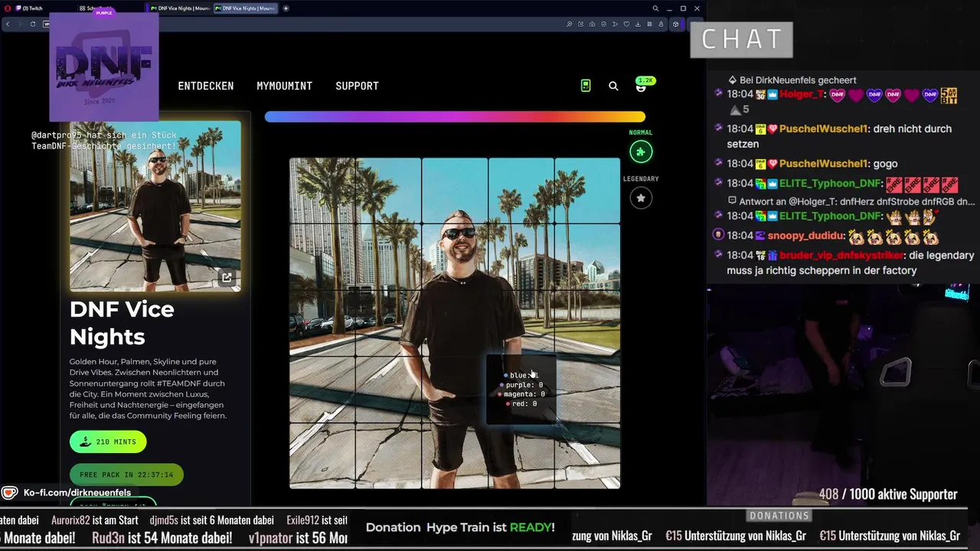
Task: Click the 210 MINTS button
Action: (x=108, y=442)
